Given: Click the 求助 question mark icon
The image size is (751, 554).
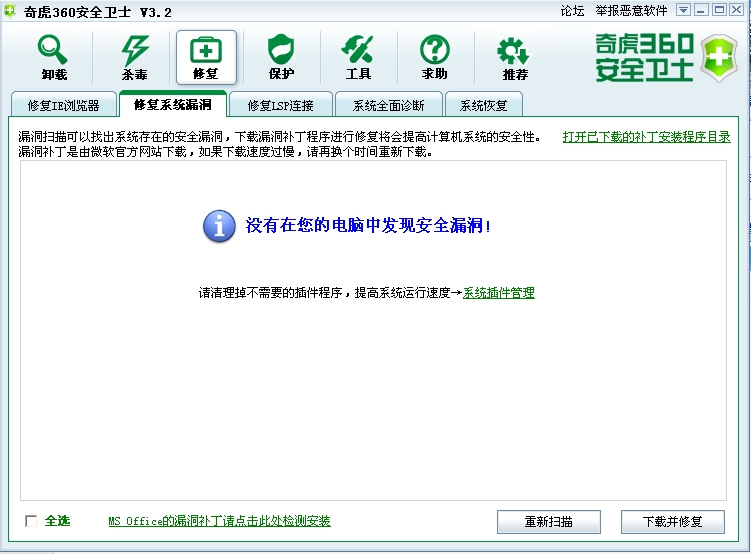Looking at the screenshot, I should (x=434, y=49).
